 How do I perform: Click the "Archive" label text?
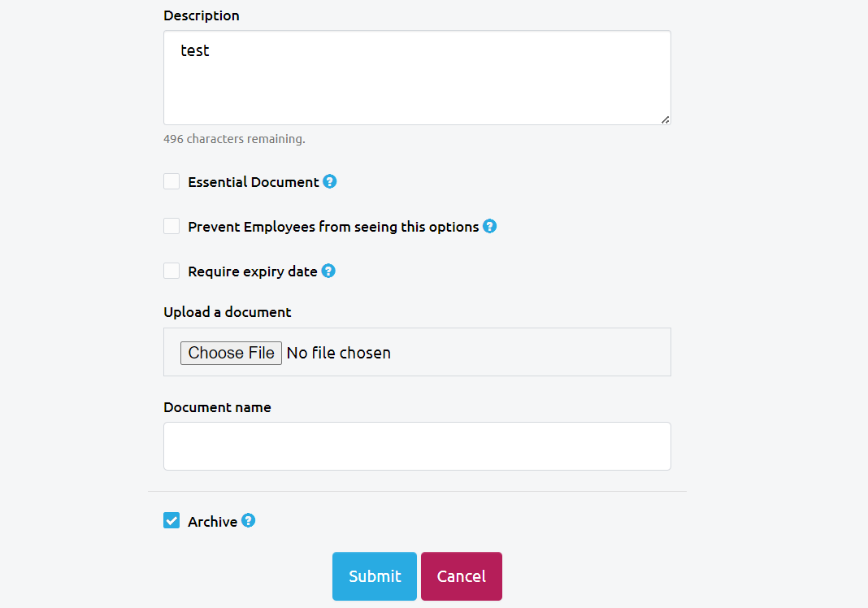tap(213, 522)
